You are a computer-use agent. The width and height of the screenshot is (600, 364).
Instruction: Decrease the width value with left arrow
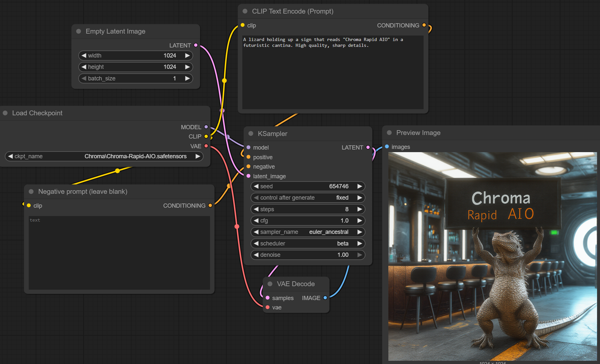click(84, 56)
